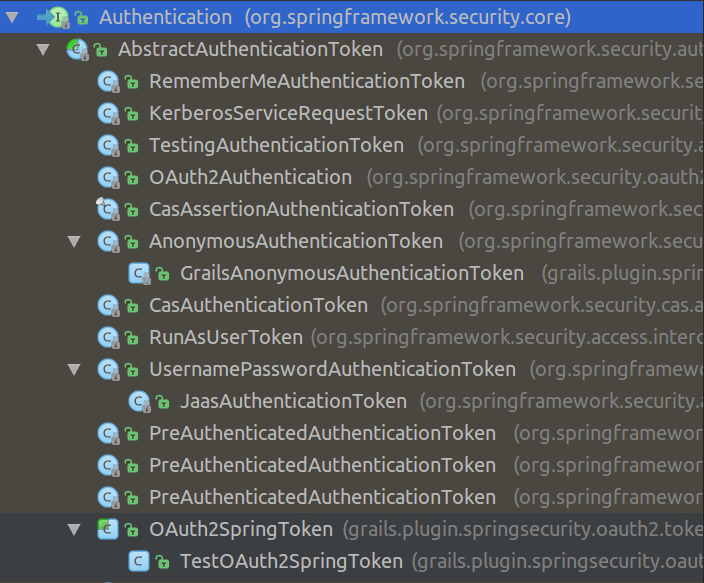Click the public lock icon beside TestingAuthenticationToken
Screen dimensions: 704x583
pos(132,146)
